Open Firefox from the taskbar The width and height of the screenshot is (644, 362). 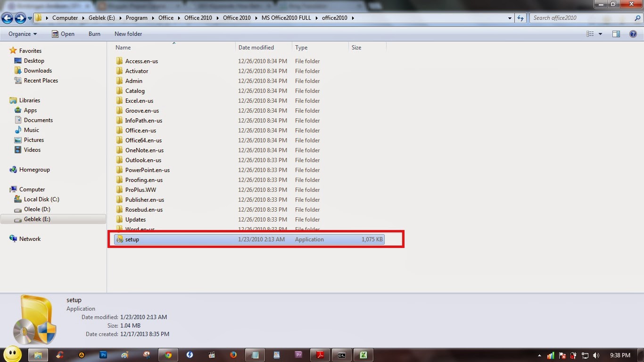[x=233, y=355]
